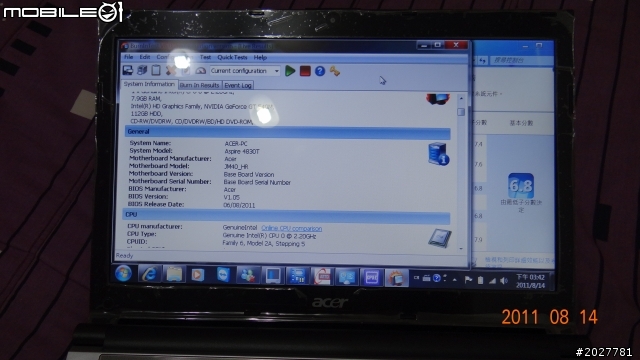Image resolution: width=640 pixels, height=360 pixels.
Task: Click the red X clear results icon
Action: 171,71
